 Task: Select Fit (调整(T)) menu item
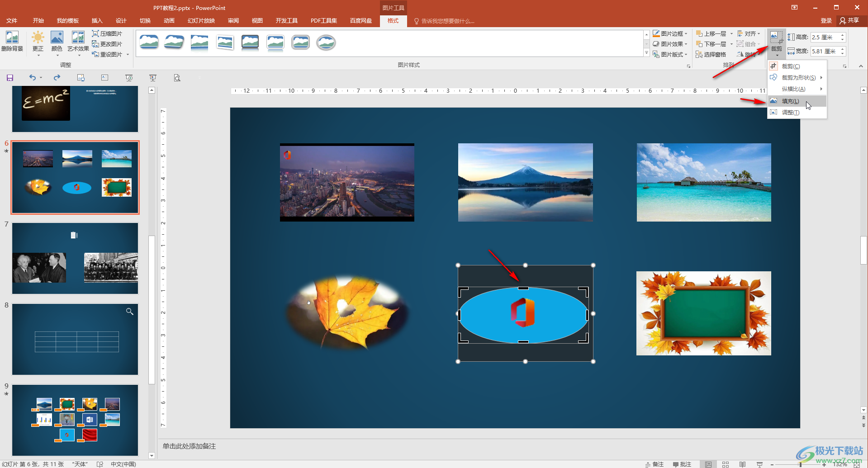(x=797, y=112)
